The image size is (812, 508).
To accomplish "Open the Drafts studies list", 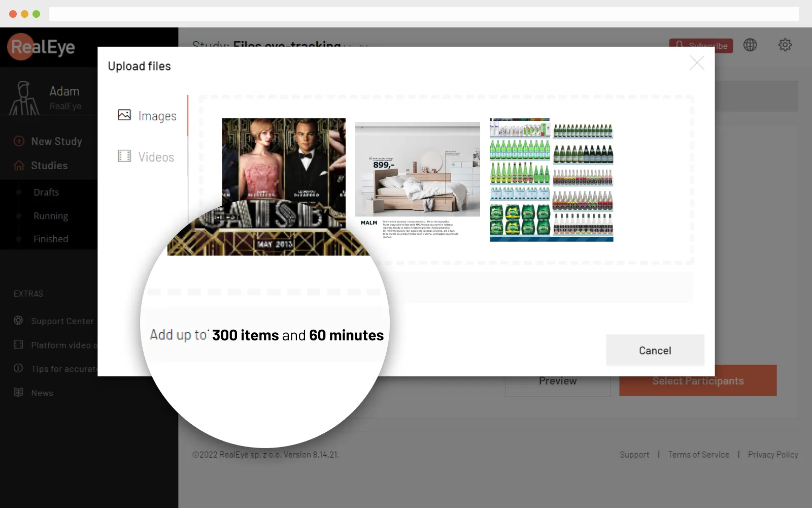I will pos(46,192).
